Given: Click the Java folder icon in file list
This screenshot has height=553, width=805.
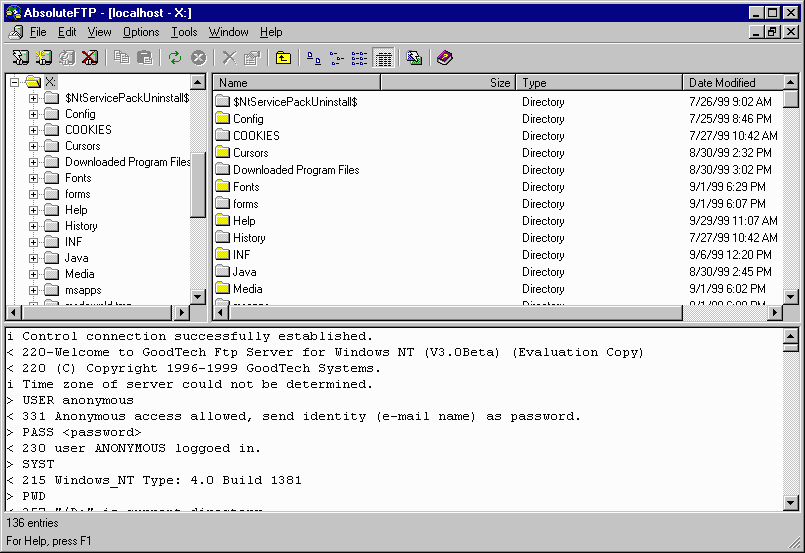Looking at the screenshot, I should click(222, 272).
